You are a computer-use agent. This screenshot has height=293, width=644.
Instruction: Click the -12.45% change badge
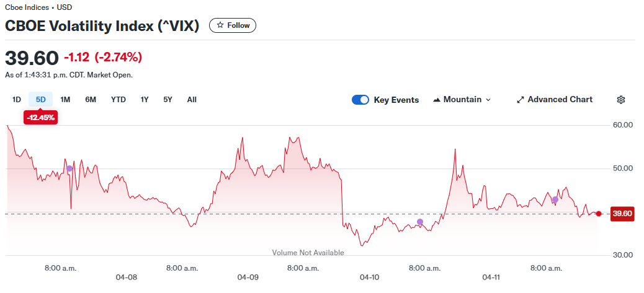coord(40,118)
